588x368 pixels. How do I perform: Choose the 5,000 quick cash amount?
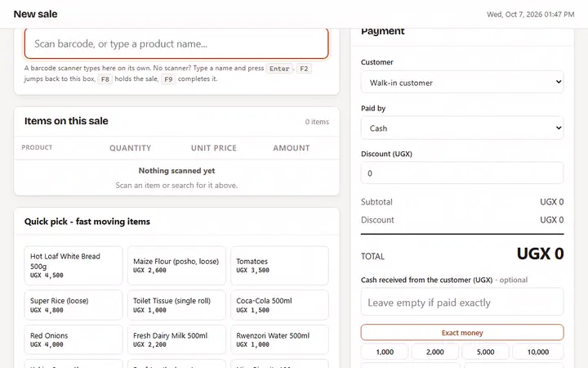tap(486, 352)
